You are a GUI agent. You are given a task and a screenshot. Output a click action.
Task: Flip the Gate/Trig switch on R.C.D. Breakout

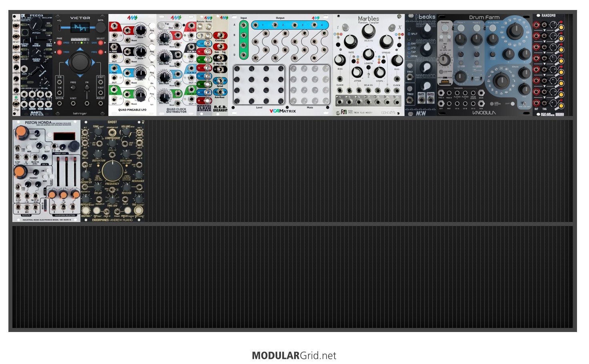220,47
